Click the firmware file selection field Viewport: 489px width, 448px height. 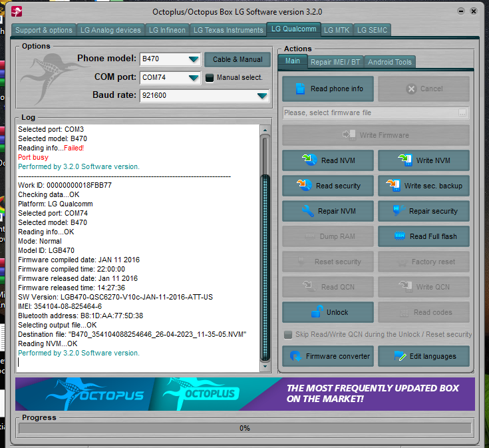pos(369,112)
